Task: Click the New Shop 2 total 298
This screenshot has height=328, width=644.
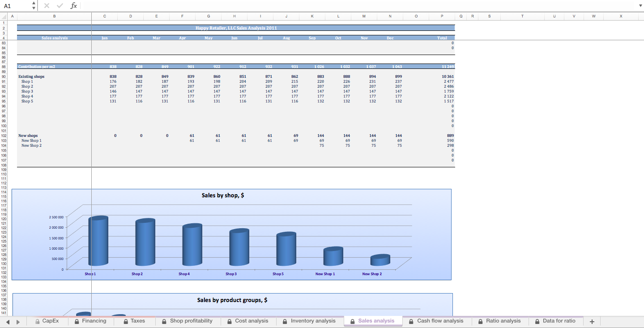Action: [450, 145]
